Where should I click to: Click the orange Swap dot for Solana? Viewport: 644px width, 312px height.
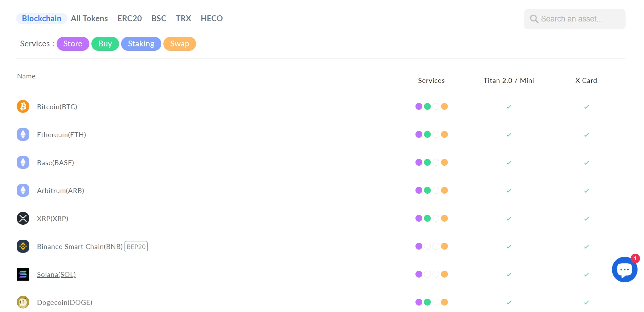coord(444,274)
